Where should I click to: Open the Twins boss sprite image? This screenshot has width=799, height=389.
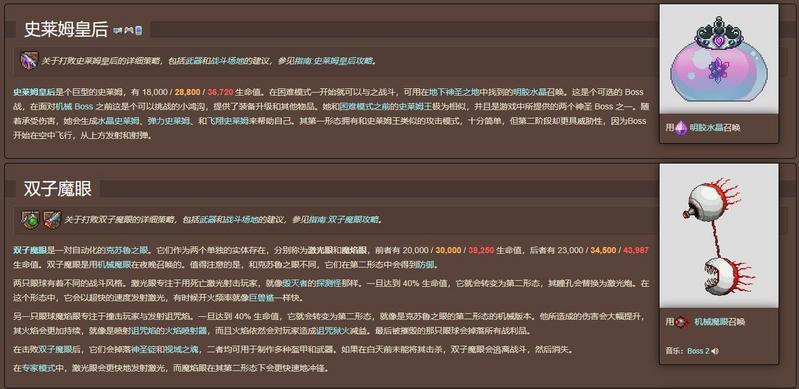click(x=718, y=236)
